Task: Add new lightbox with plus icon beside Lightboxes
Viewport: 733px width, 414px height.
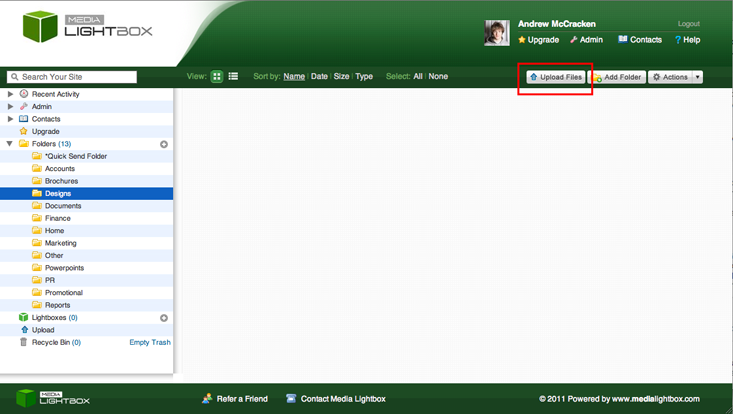Action: click(164, 318)
